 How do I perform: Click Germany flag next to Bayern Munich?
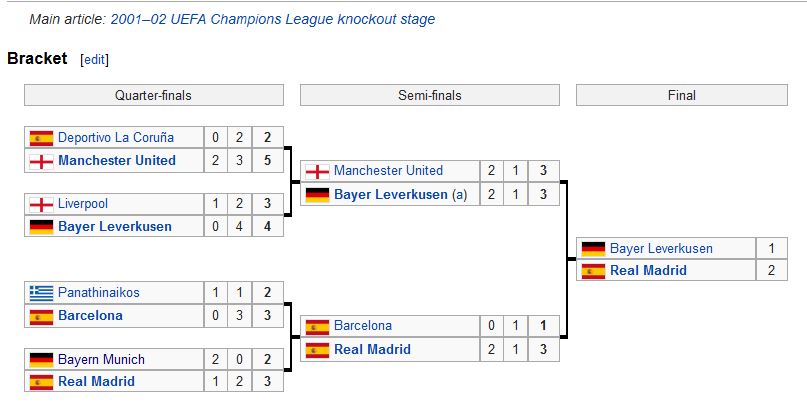(41, 359)
